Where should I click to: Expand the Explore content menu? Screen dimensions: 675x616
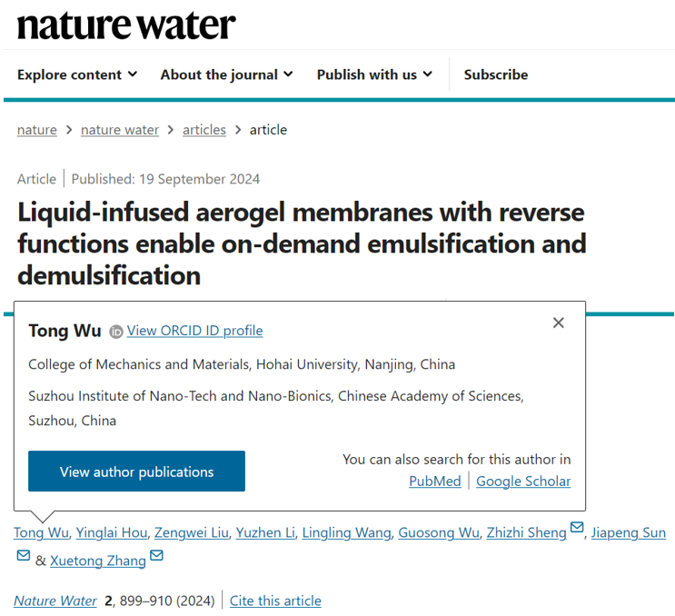coord(77,75)
